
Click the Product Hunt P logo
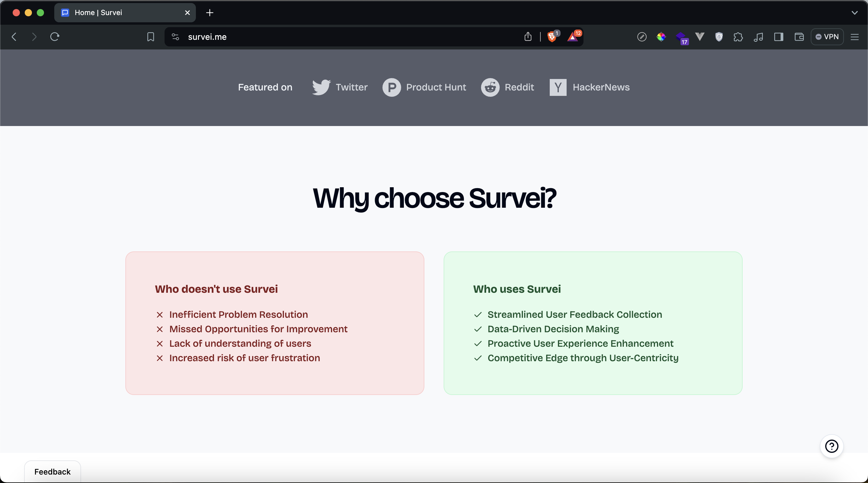tap(392, 87)
